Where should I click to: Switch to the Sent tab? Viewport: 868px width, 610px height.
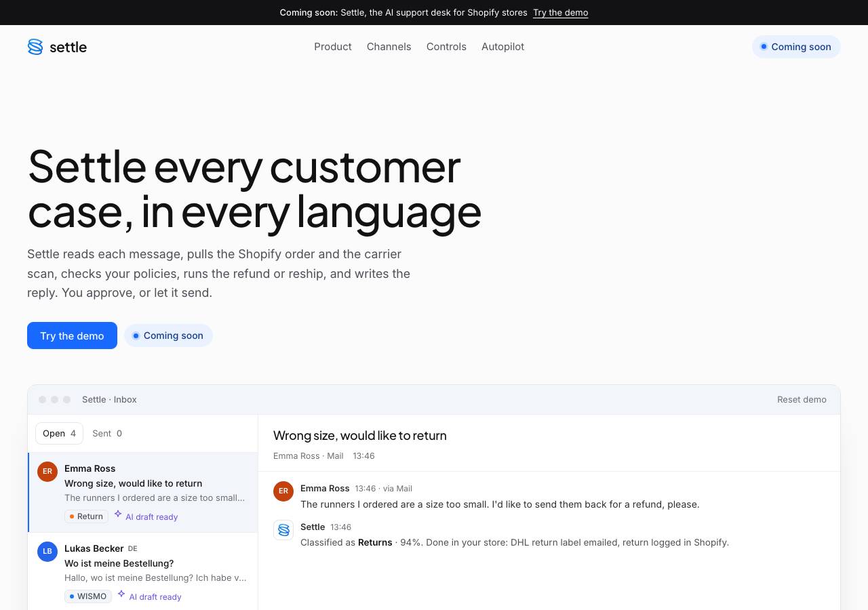107,434
